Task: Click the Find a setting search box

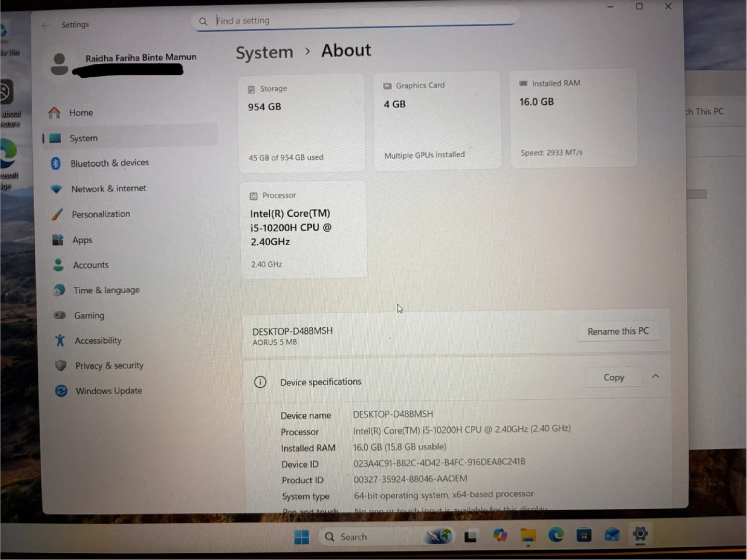Action: coord(358,21)
